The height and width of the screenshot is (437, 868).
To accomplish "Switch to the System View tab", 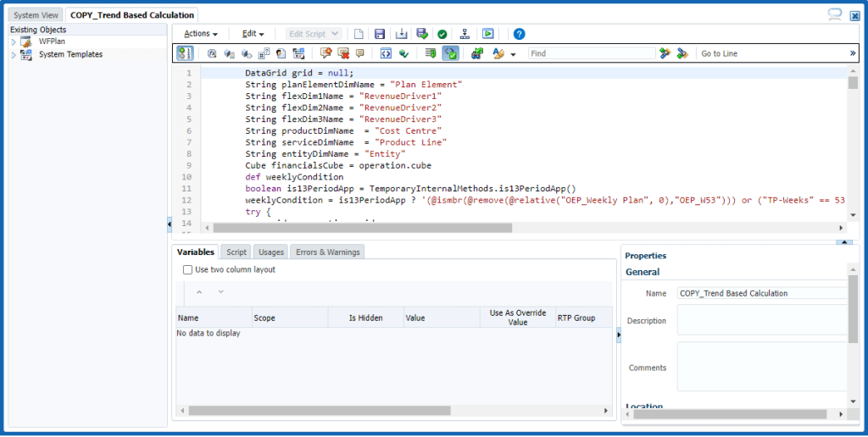I will (x=36, y=15).
